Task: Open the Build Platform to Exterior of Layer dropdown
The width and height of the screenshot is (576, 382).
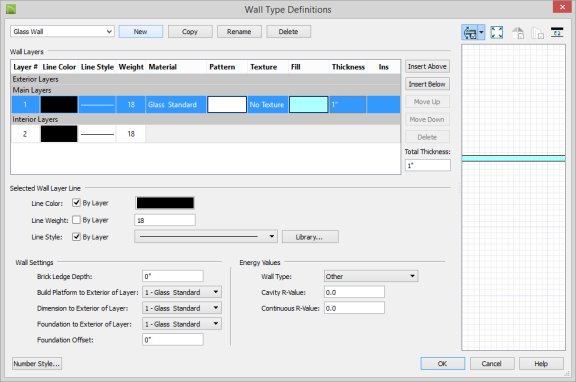Action: [182, 292]
